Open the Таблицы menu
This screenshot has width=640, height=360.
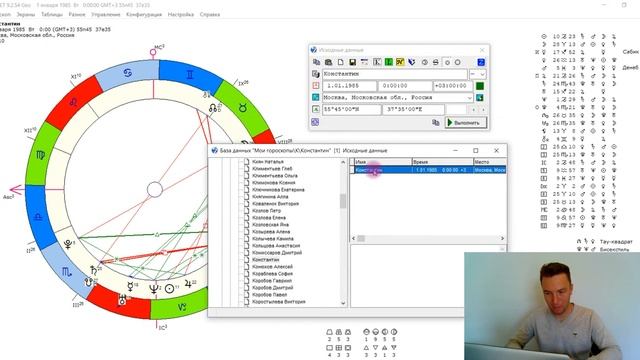coord(52,14)
